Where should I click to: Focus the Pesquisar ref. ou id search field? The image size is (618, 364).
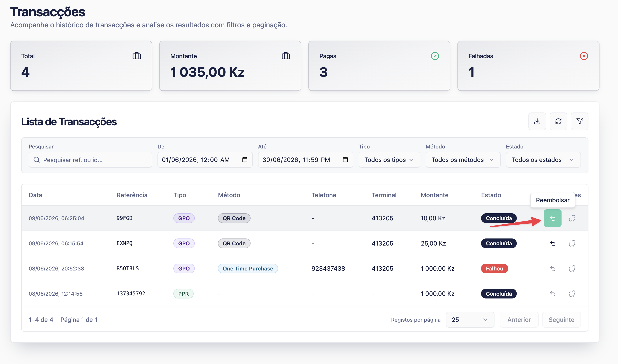(90, 160)
